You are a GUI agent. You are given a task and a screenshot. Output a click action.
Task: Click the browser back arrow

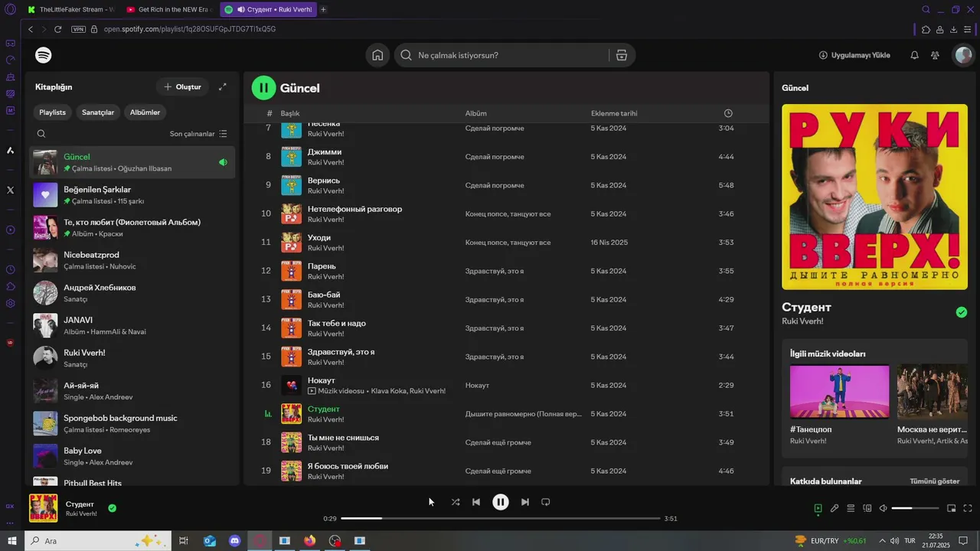31,29
